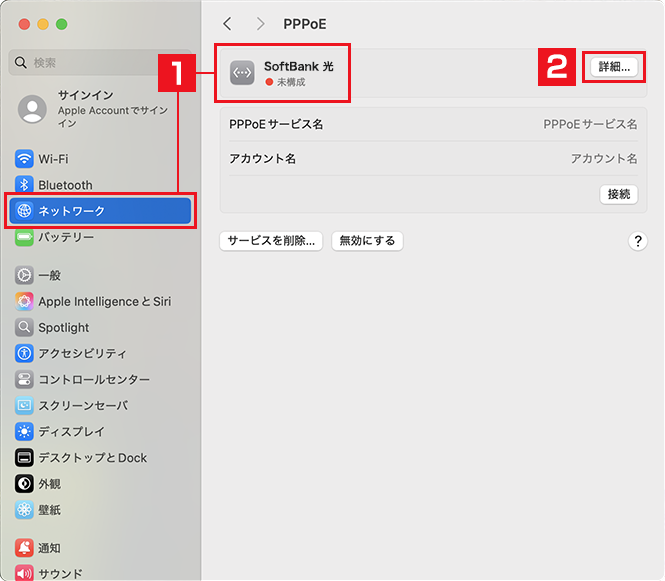Select ネットワーク in the sidebar
This screenshot has height=581, width=665.
(x=100, y=211)
